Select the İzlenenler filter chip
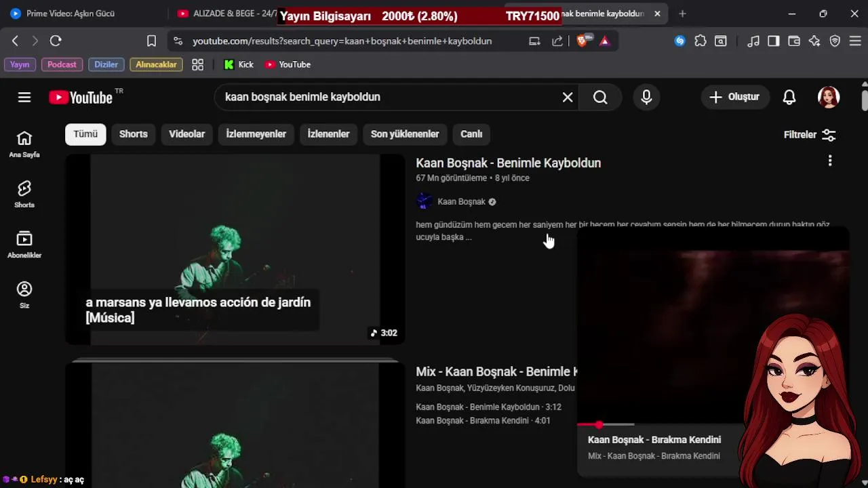The image size is (868, 488). [328, 134]
